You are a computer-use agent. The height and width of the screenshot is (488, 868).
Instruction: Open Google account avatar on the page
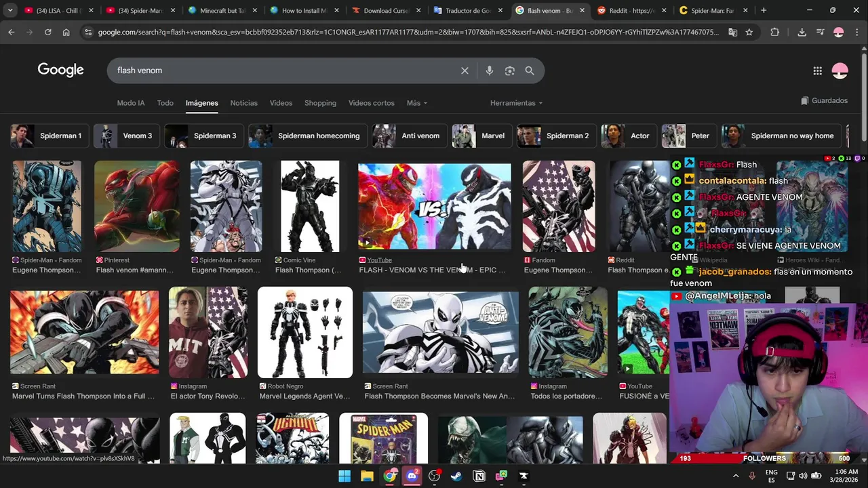click(840, 70)
